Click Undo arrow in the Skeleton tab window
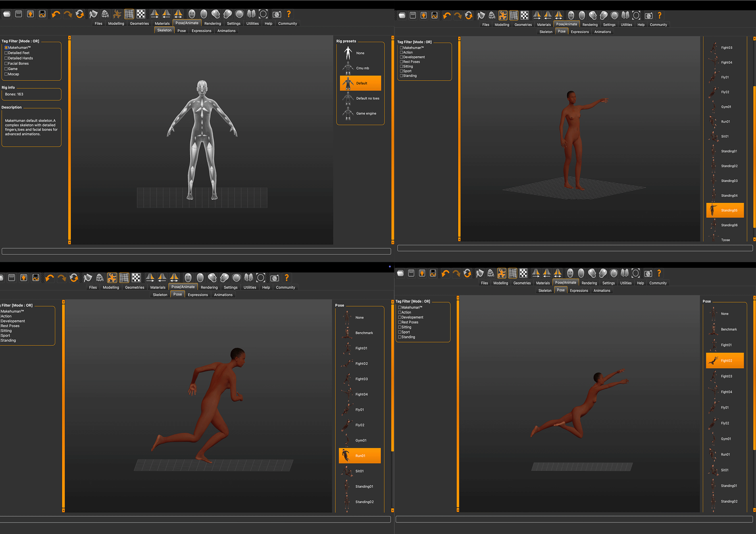The width and height of the screenshot is (756, 534). pyautogui.click(x=56, y=14)
